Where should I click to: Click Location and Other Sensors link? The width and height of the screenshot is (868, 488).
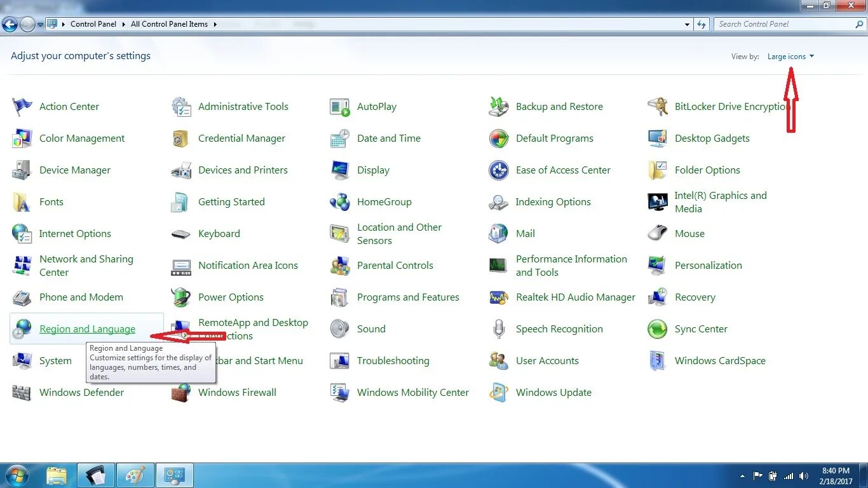click(x=399, y=234)
